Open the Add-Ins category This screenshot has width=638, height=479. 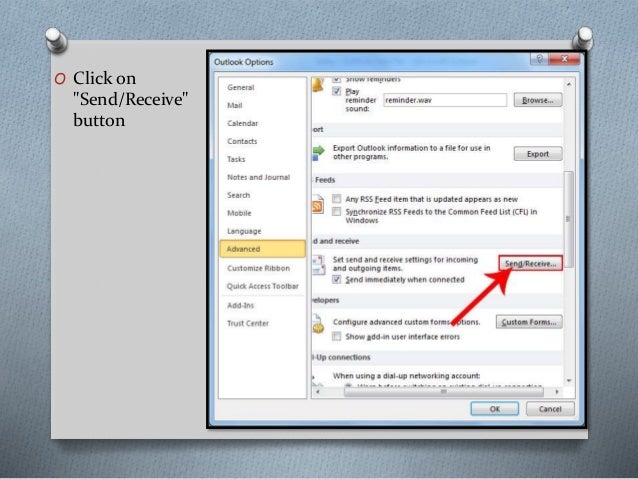click(240, 305)
